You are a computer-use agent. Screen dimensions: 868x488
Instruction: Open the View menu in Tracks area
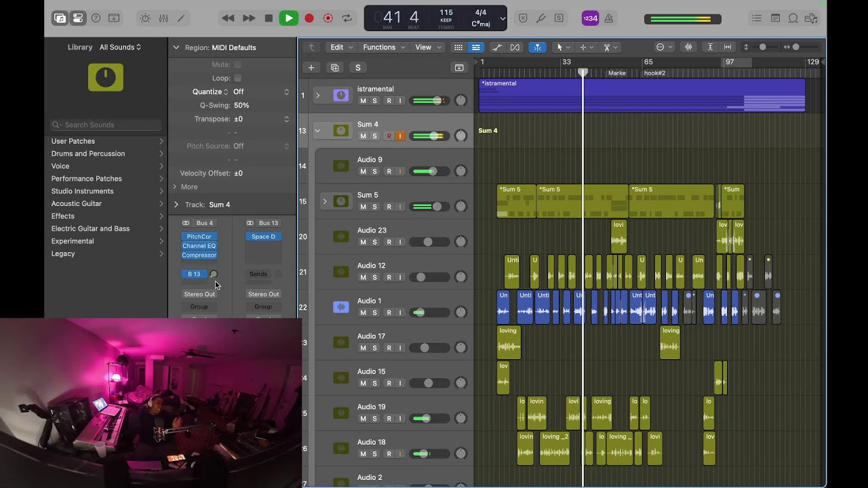click(x=427, y=47)
